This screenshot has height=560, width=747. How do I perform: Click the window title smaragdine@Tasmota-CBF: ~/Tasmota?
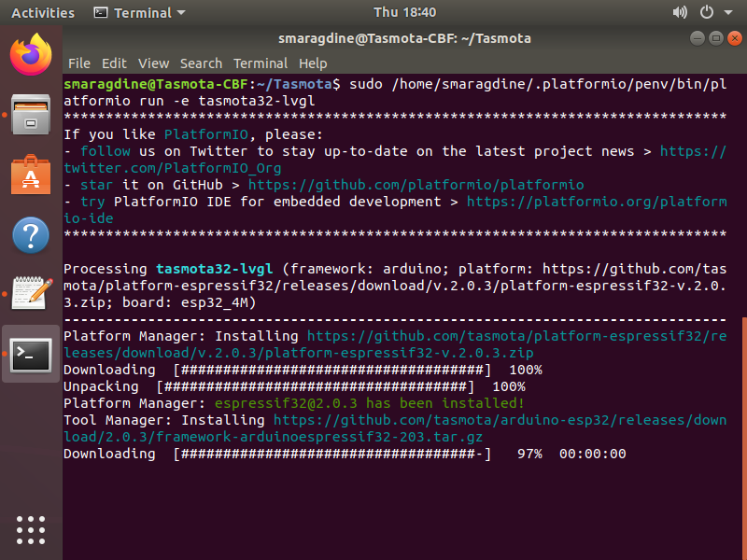pyautogui.click(x=404, y=38)
